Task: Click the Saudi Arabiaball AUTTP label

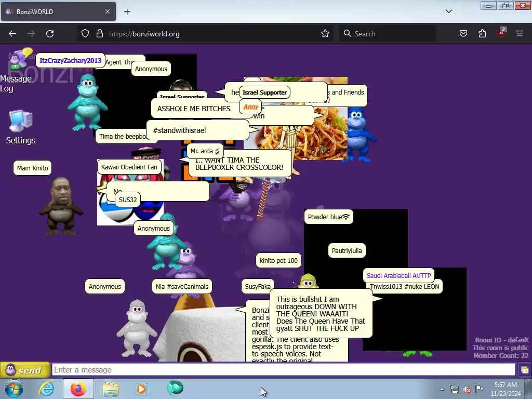Action: tap(398, 275)
